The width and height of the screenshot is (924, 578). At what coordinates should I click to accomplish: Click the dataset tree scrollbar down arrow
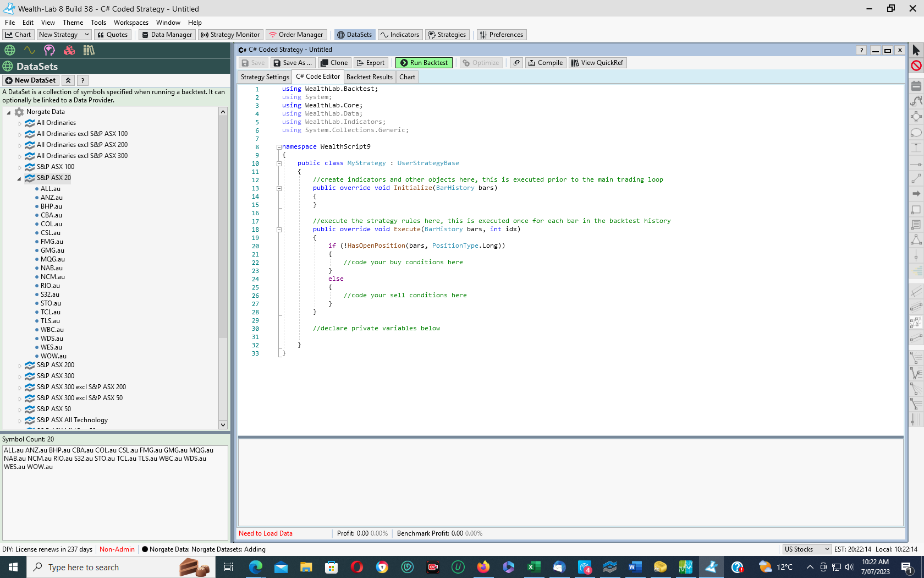[x=223, y=424]
